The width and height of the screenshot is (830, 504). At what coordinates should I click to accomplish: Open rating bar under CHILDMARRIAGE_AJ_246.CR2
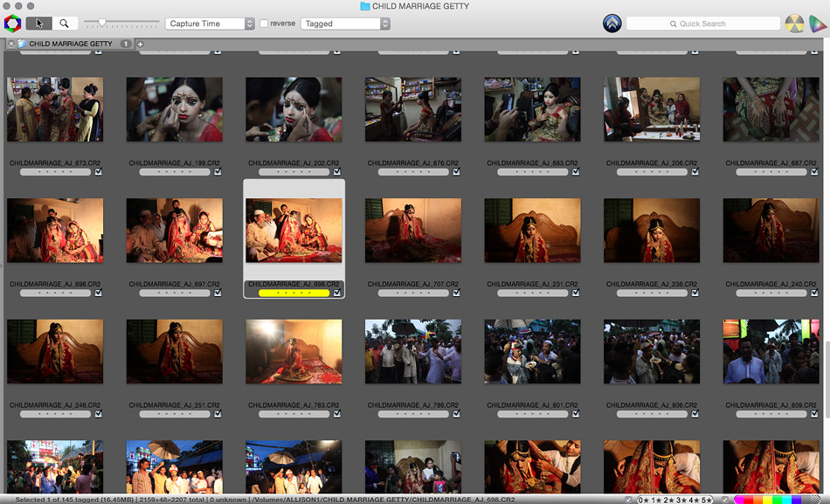[x=55, y=414]
